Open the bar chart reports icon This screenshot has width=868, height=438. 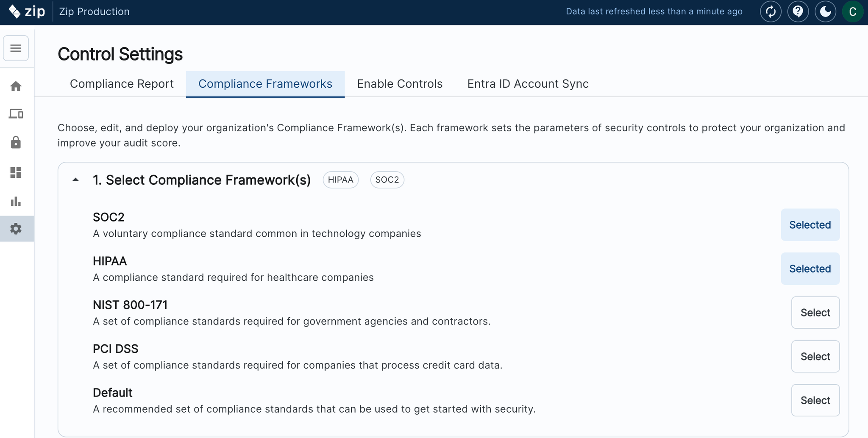pos(16,201)
